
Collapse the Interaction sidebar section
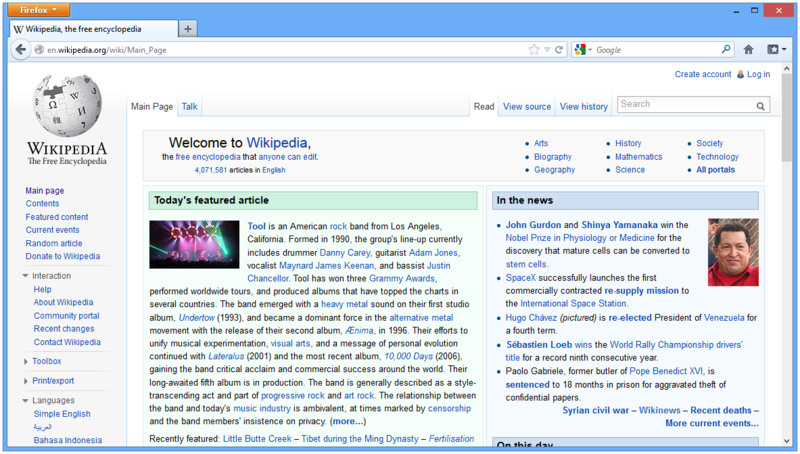(26, 276)
